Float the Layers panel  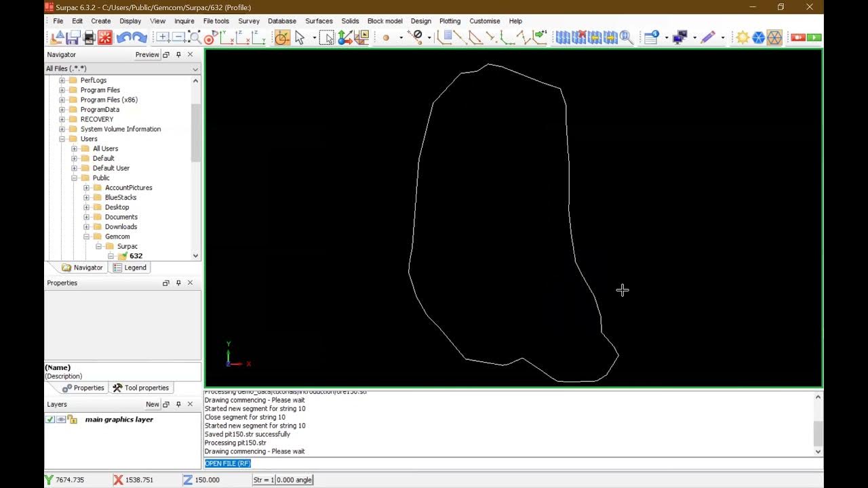pos(166,405)
